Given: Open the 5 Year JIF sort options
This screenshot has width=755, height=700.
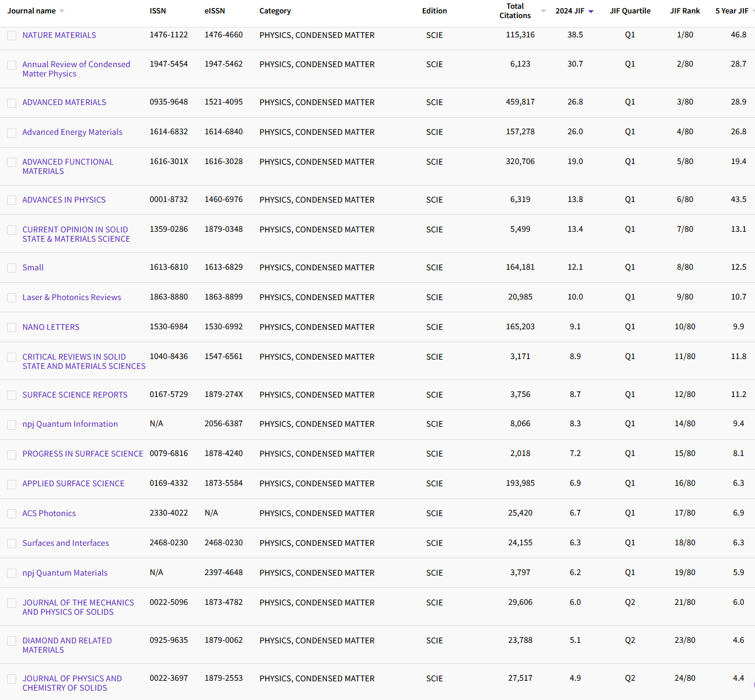Looking at the screenshot, I should [753, 10].
